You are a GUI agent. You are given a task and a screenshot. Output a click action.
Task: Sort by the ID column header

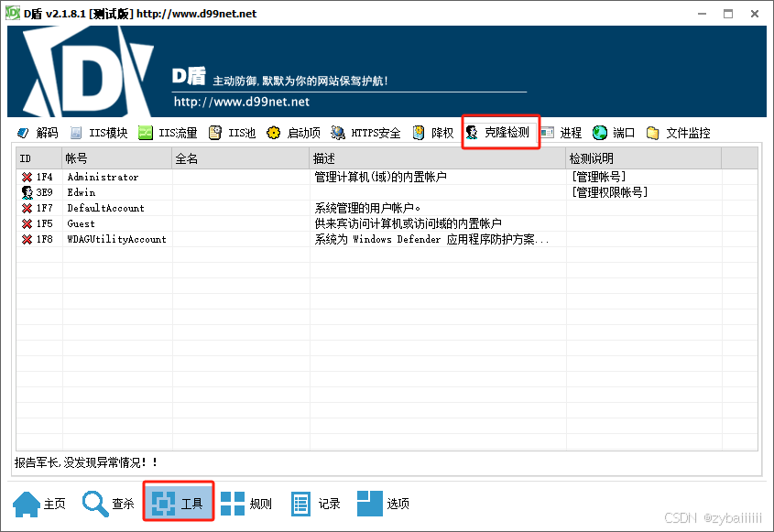[38, 158]
